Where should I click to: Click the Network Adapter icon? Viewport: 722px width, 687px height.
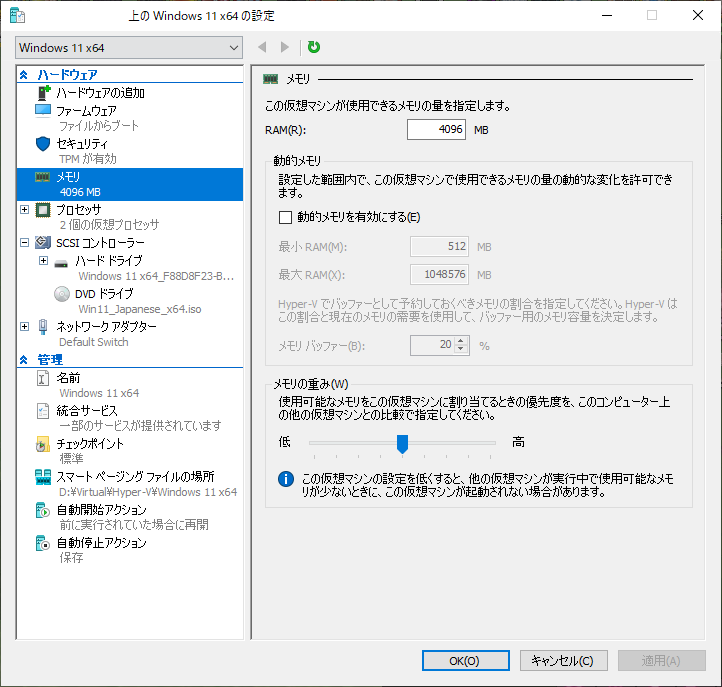[43, 326]
